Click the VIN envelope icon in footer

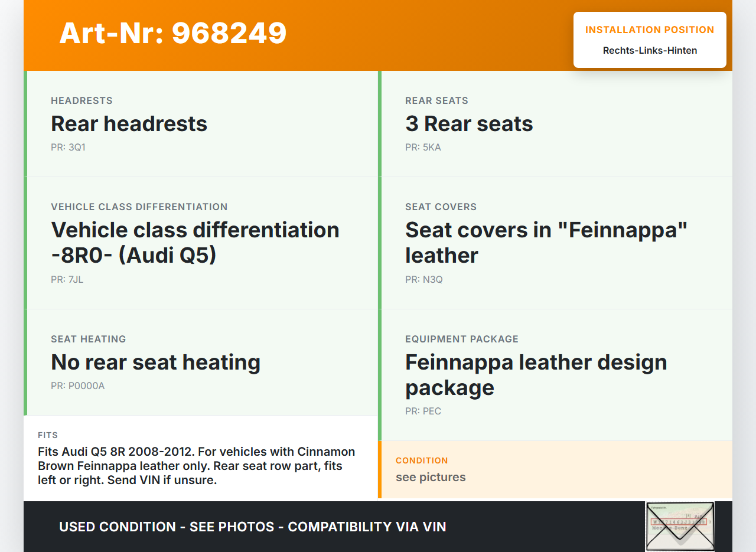click(679, 526)
